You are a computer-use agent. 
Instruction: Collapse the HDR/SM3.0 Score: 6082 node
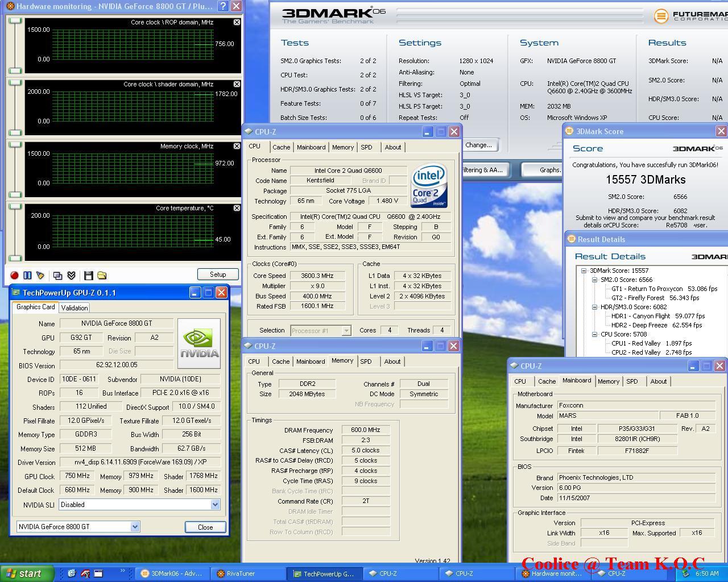594,307
